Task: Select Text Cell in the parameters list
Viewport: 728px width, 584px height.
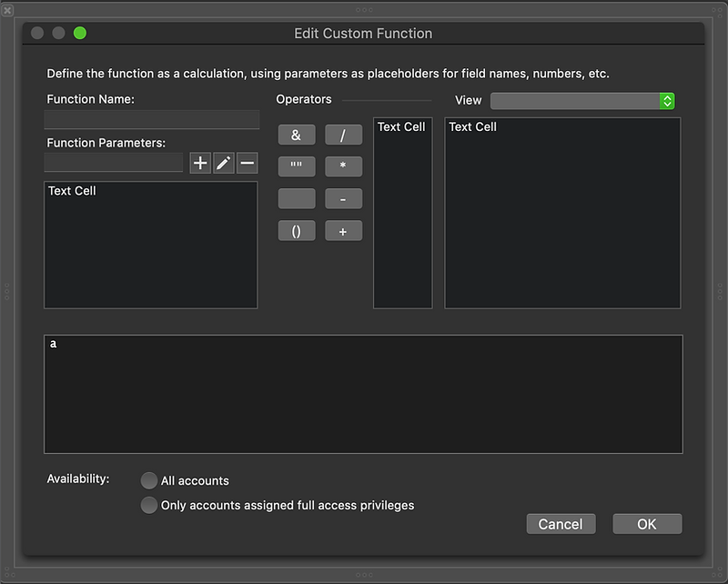Action: pyautogui.click(x=72, y=191)
